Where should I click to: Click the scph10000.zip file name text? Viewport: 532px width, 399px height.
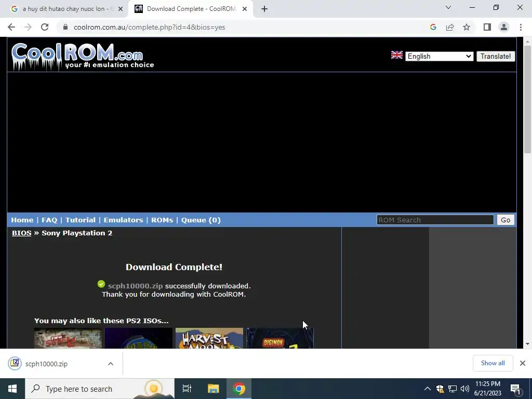(136, 286)
